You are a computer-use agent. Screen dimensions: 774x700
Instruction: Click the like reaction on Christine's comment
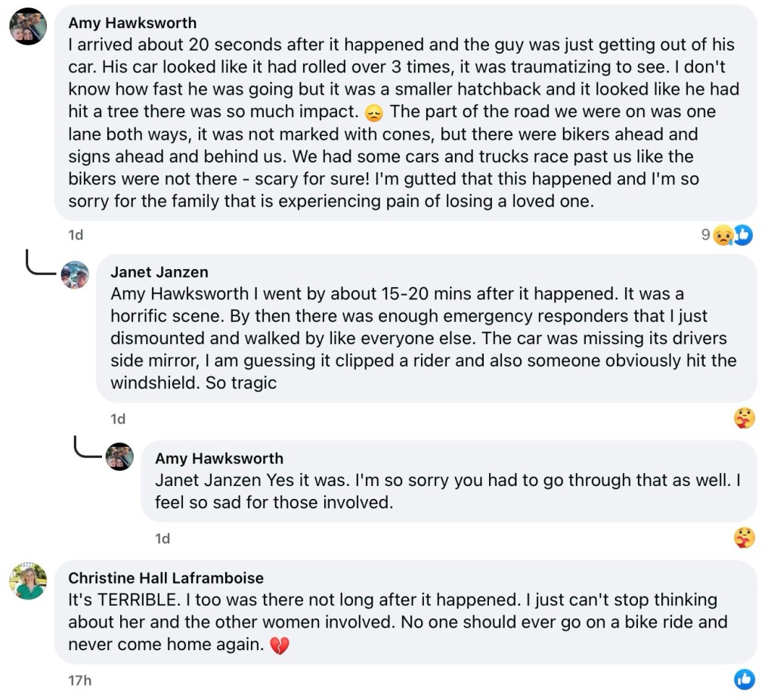[x=745, y=680]
